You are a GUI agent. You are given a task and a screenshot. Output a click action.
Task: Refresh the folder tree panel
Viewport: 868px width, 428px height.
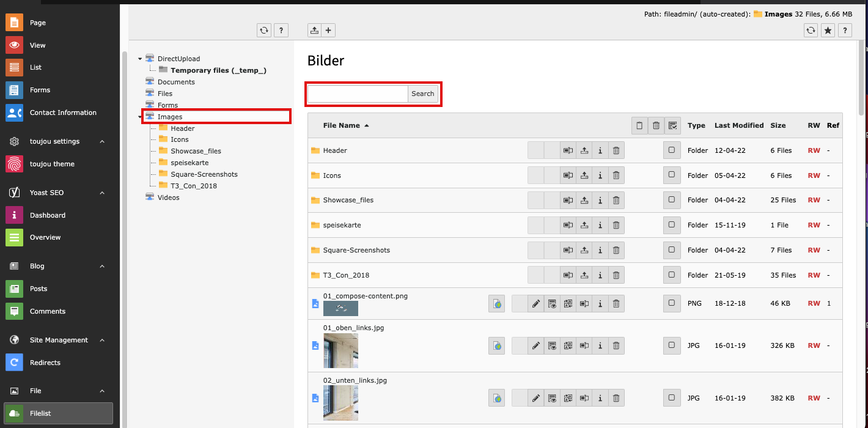point(264,30)
